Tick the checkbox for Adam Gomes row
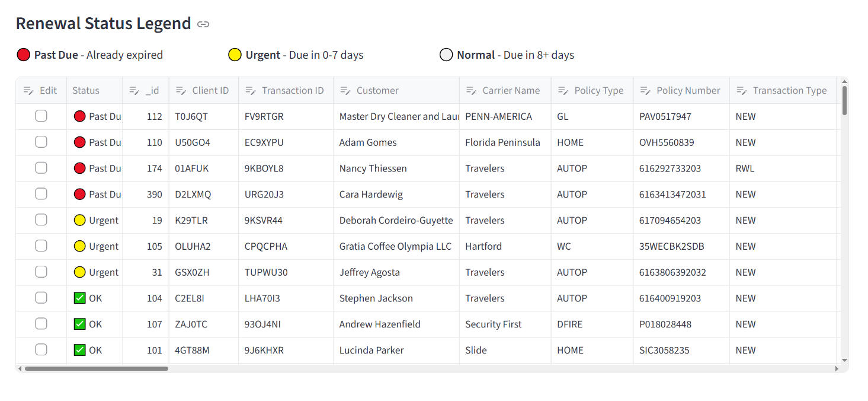The height and width of the screenshot is (401, 868). tap(41, 142)
